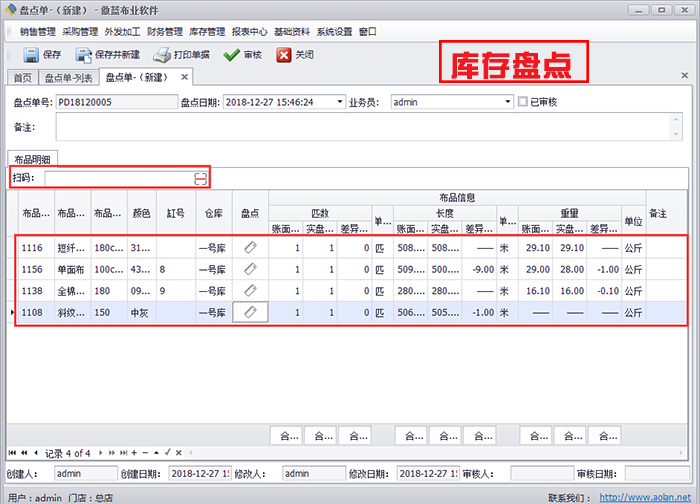Go to first record in navigator
The image size is (700, 504).
12,453
